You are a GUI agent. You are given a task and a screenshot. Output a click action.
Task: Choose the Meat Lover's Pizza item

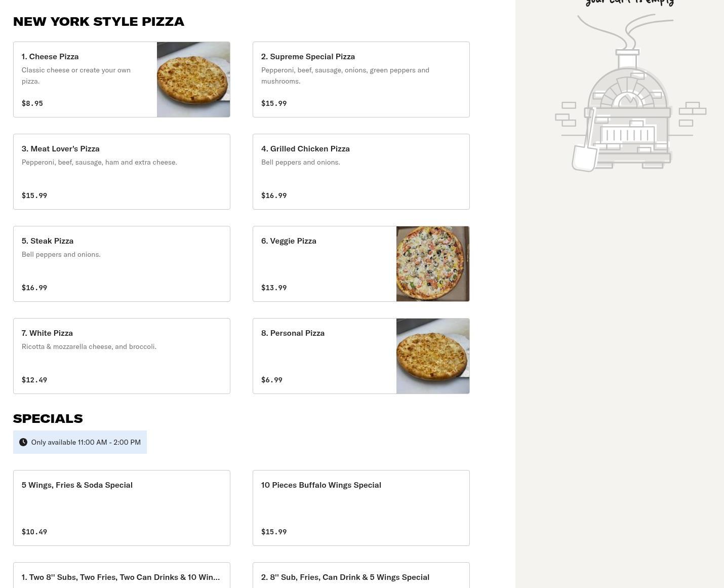(x=122, y=172)
